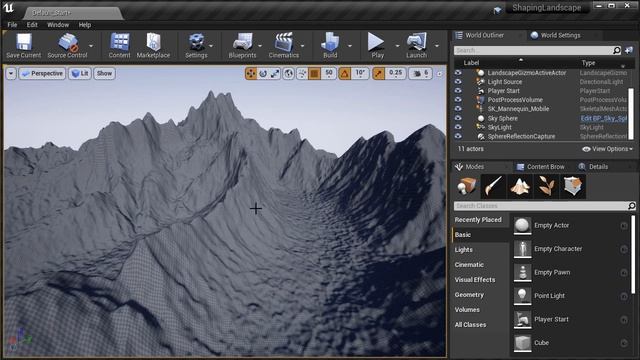Select the Paint mode brush icon

(493, 186)
